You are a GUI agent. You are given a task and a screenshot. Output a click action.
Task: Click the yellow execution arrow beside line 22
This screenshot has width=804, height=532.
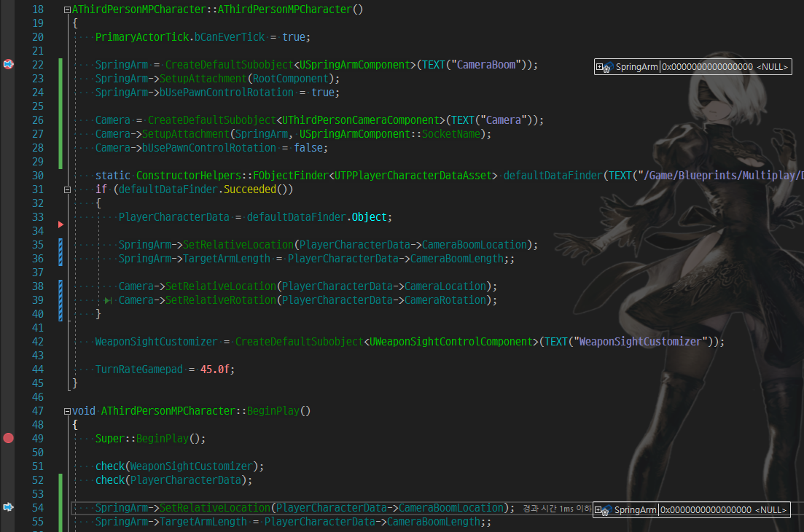click(x=8, y=64)
